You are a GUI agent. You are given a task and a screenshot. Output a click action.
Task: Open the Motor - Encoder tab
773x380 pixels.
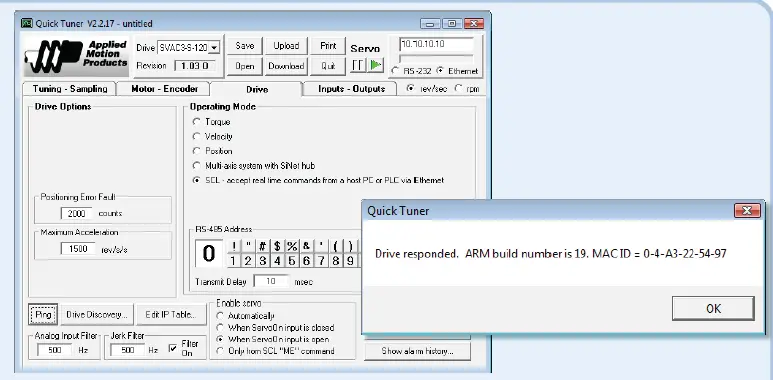pyautogui.click(x=164, y=89)
